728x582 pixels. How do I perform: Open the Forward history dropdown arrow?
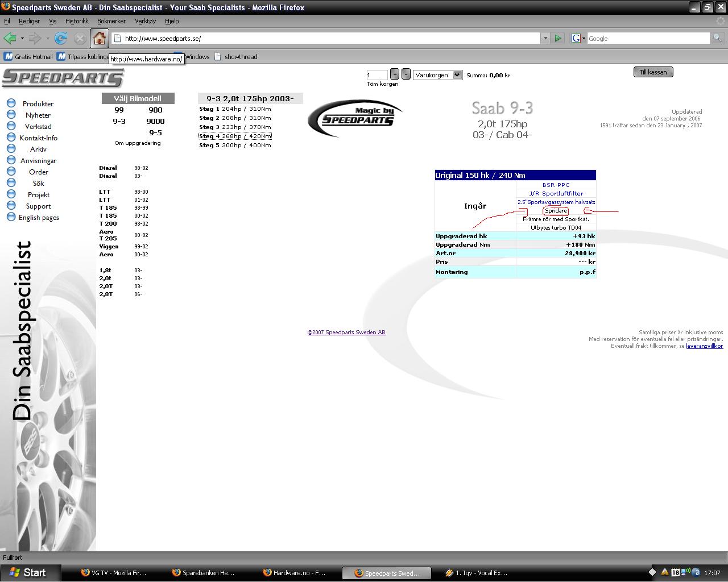click(47, 39)
